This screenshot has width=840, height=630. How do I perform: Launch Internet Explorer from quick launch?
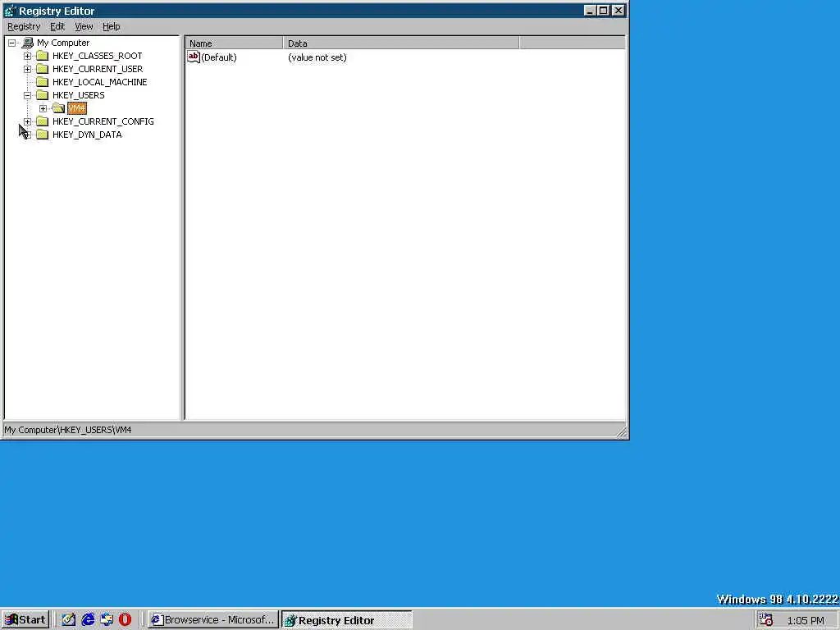pyautogui.click(x=87, y=620)
